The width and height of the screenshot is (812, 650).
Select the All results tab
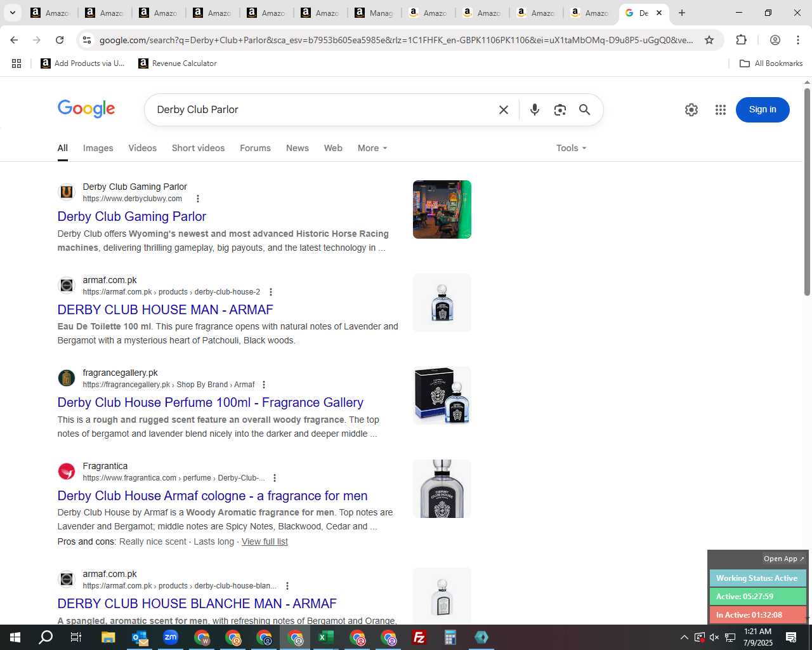coord(63,148)
